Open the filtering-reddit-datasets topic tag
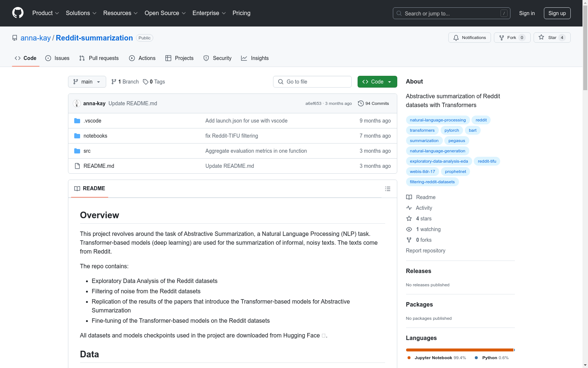This screenshot has width=588, height=368. (x=432, y=182)
